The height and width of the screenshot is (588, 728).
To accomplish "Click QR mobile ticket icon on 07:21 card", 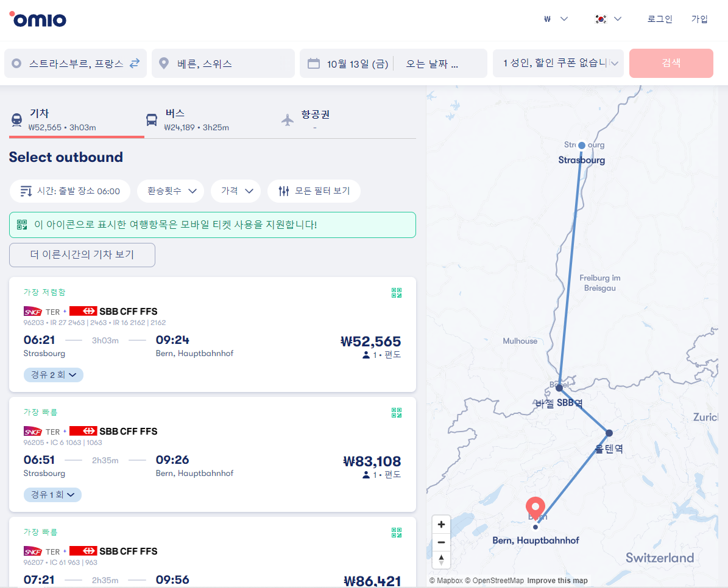I will [397, 533].
